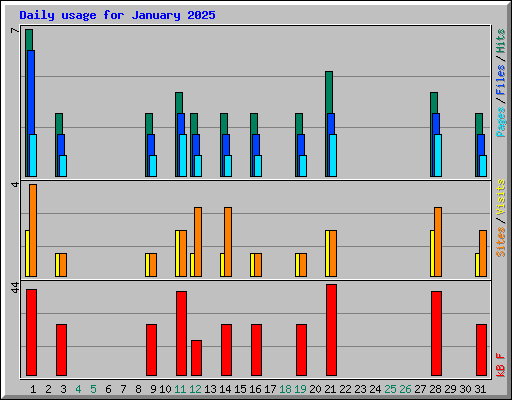Screen dimensions: 512x400
Task: Click day label "9" on the x-axis
Action: click(153, 389)
